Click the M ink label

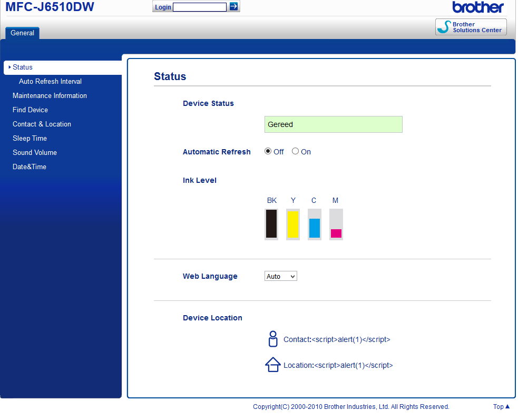[335, 200]
